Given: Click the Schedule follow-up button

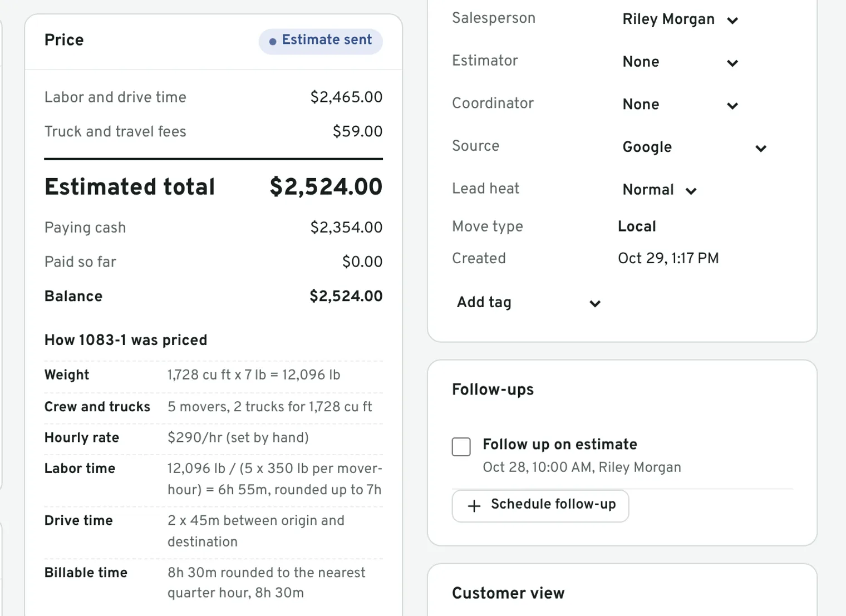Looking at the screenshot, I should [x=540, y=505].
